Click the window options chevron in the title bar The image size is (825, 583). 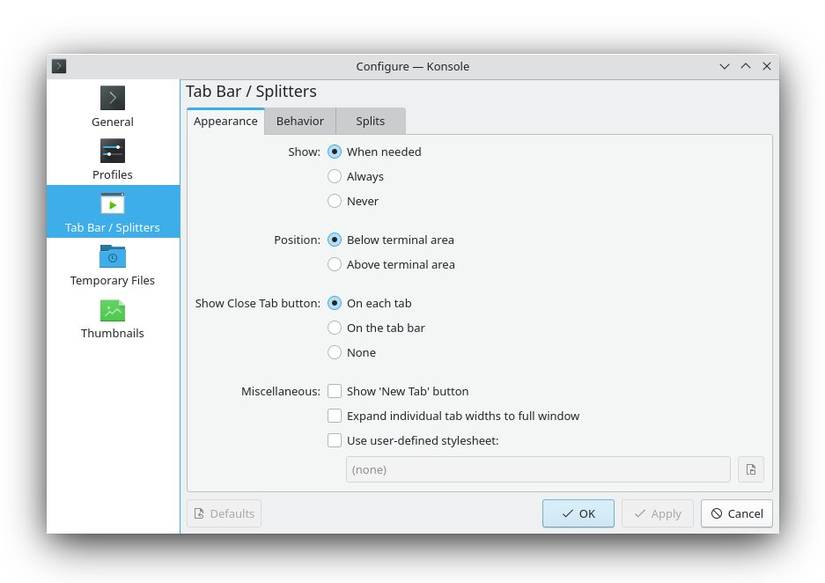[724, 66]
